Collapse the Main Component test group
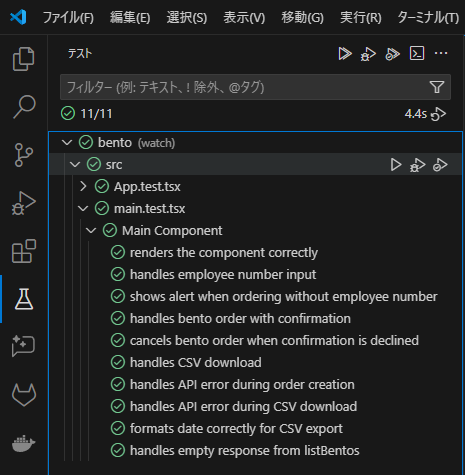Image resolution: width=465 pixels, height=475 pixels. pos(91,230)
